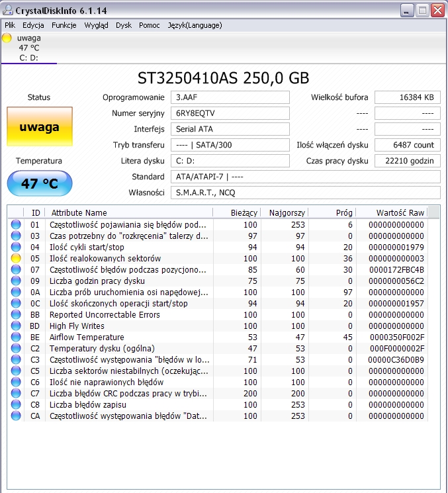
Task: Select the row 'Liczba błędów zapisu'
Action: 218,404
